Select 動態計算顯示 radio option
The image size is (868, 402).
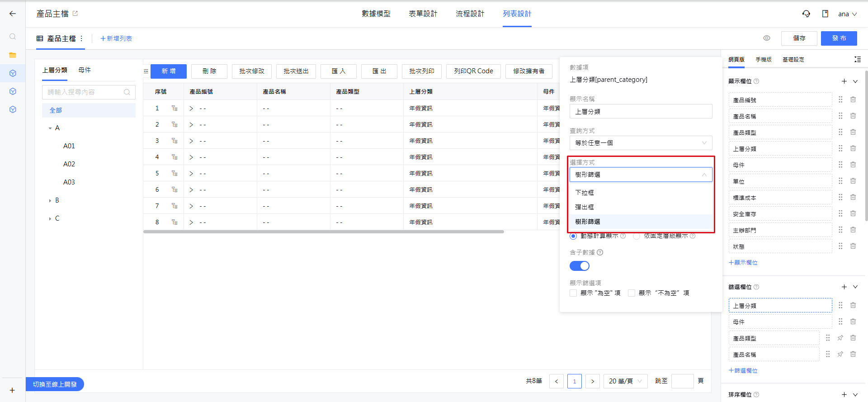pos(573,236)
